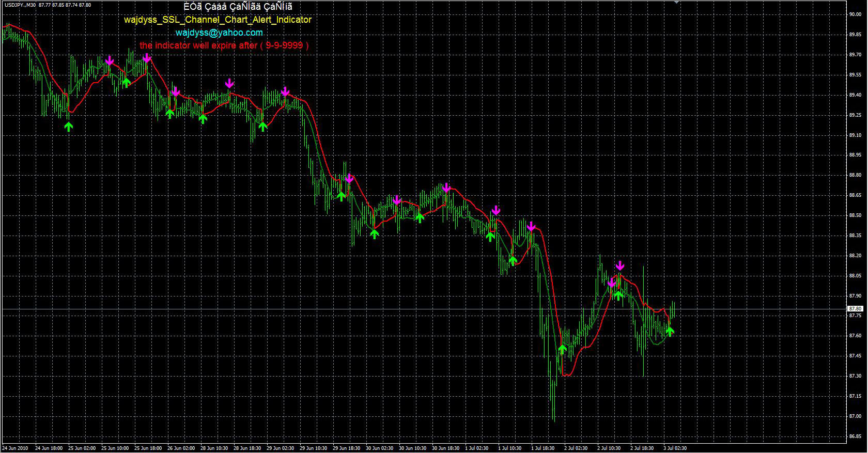Click the 88.65 price scale label
868x453 pixels.
[x=855, y=195]
